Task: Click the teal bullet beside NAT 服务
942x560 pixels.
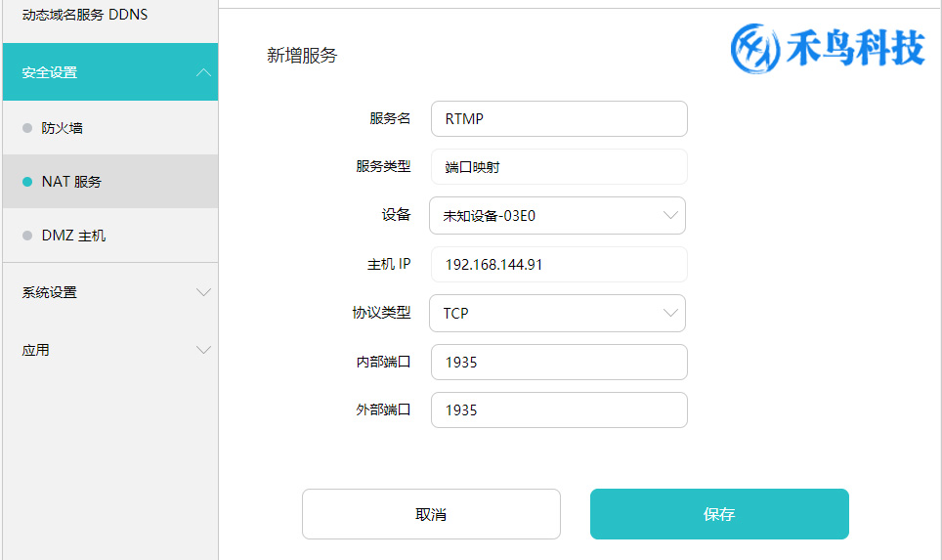Action: (x=27, y=182)
